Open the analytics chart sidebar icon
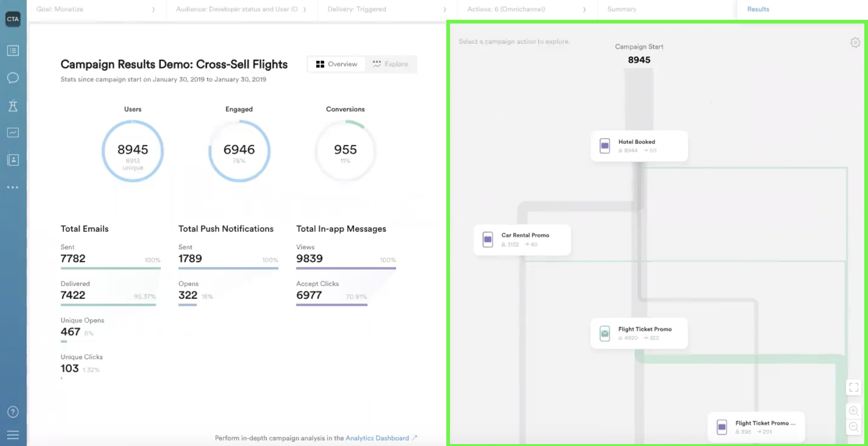This screenshot has height=446, width=868. (x=13, y=133)
